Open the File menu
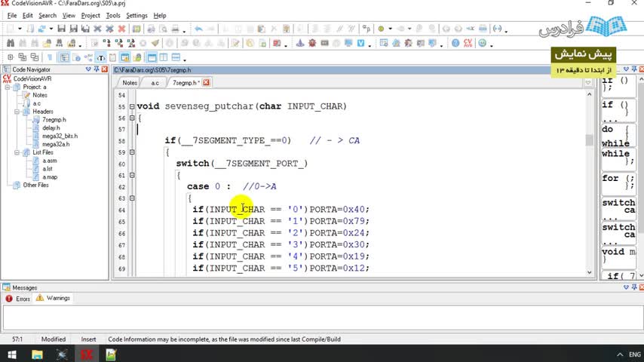644x362 pixels. pyautogui.click(x=12, y=16)
